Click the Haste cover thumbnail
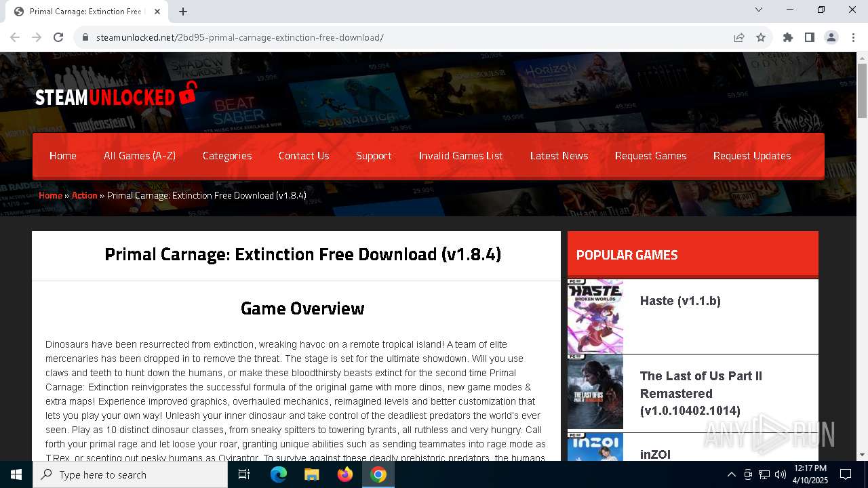 595,317
